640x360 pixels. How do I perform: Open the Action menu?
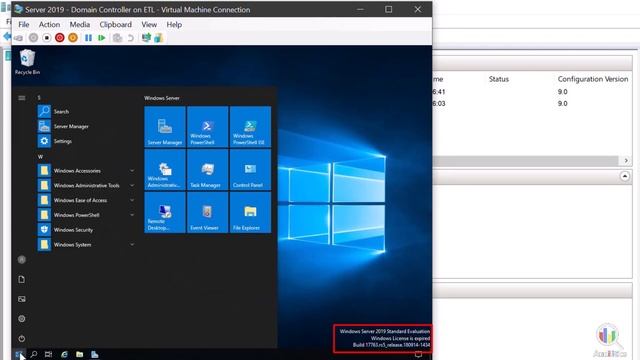(x=49, y=24)
